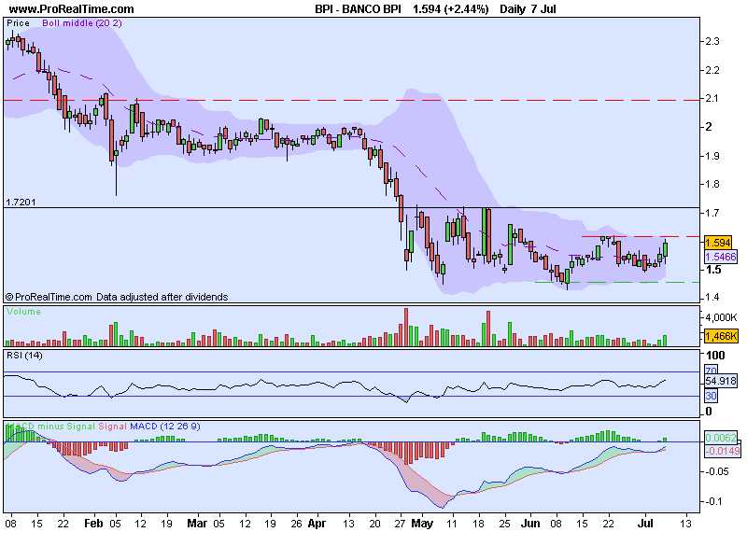Select the 'RSI (14)' panel label
Screen dimensions: 747x560
[x=24, y=356]
